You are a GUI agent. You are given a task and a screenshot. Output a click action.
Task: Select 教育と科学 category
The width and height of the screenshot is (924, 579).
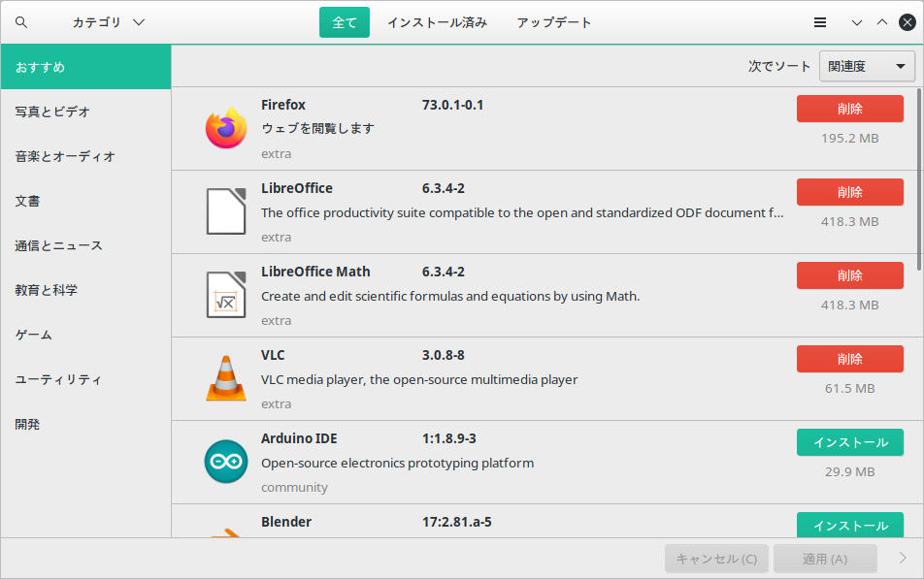86,290
